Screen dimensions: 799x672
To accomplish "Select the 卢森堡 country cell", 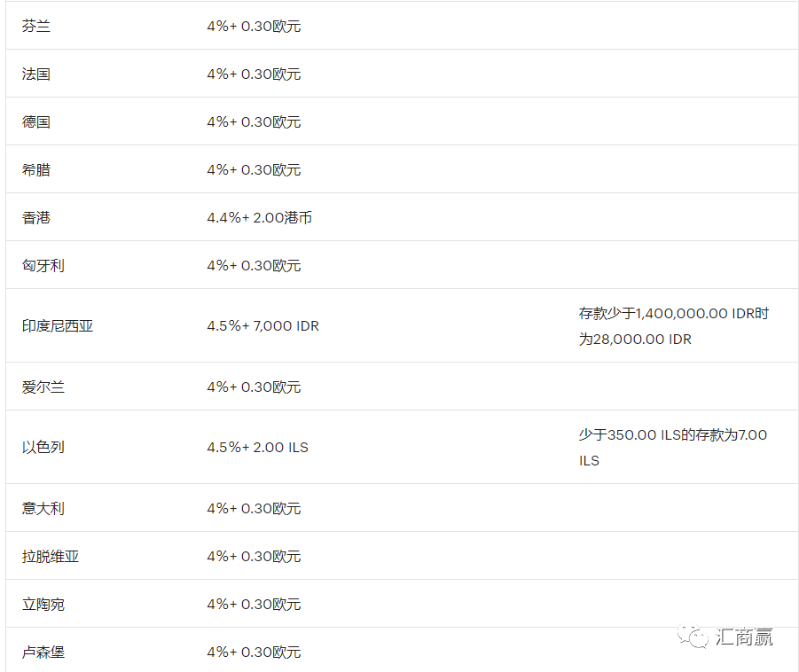I will [x=43, y=652].
